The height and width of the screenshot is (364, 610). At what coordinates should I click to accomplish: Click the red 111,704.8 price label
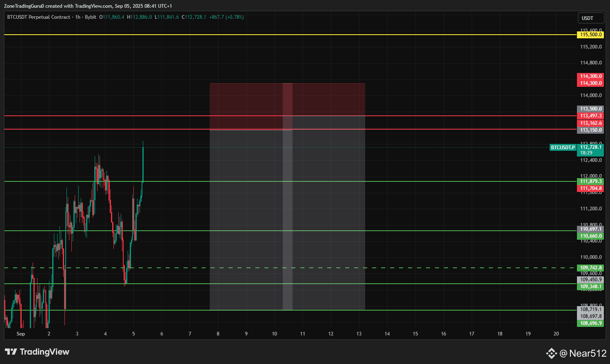click(590, 188)
